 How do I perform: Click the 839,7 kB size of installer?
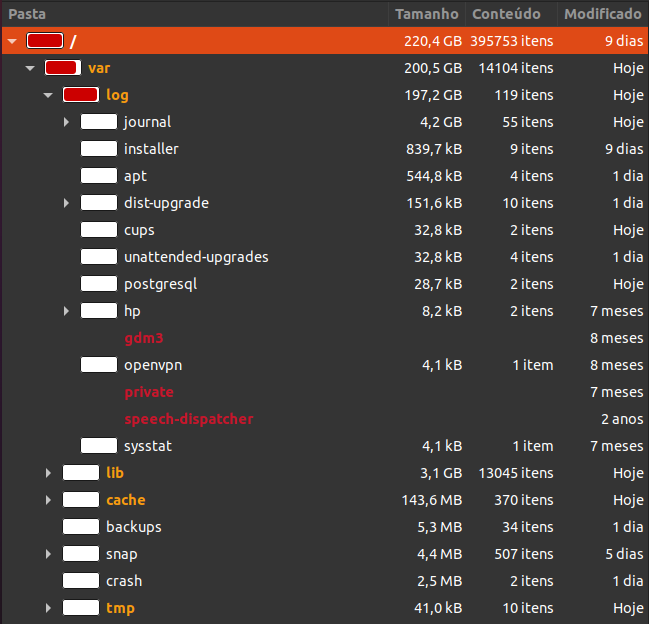click(x=434, y=149)
